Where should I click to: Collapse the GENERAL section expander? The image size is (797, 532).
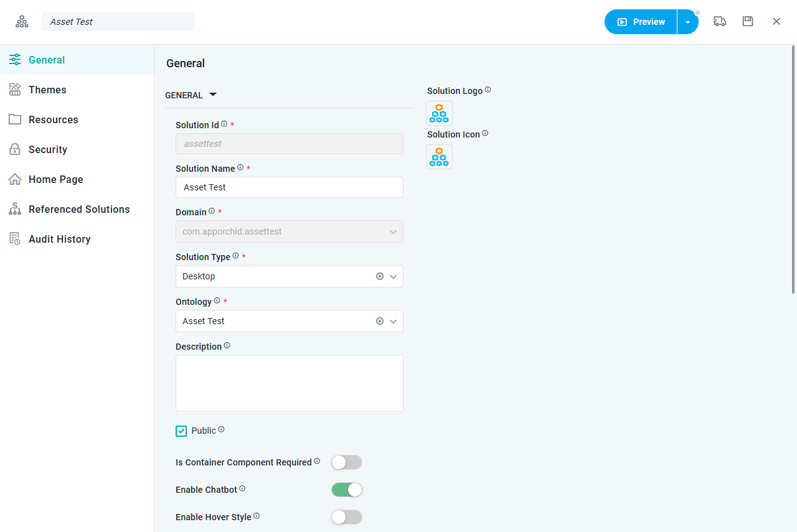click(213, 95)
